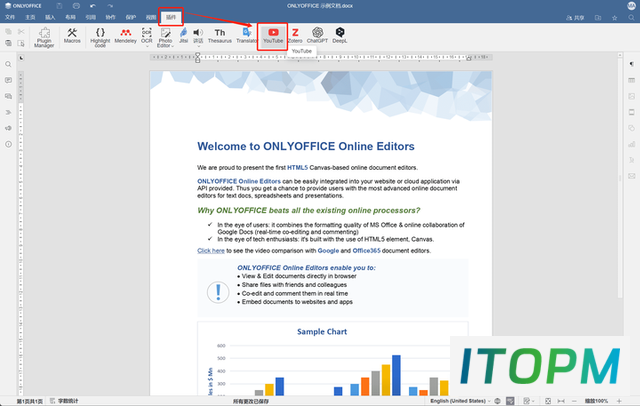
Task: Open the 文件 (File) tab
Action: [10, 17]
